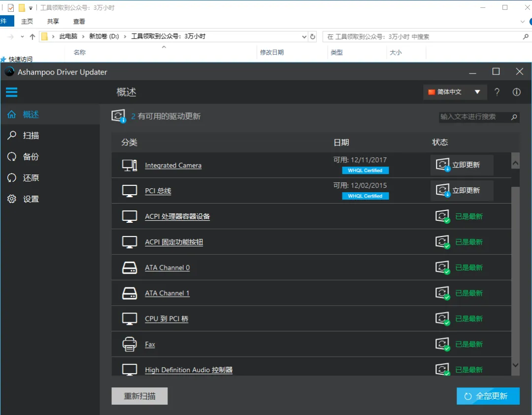
Task: Open the Integrated Camera driver link
Action: (x=173, y=166)
